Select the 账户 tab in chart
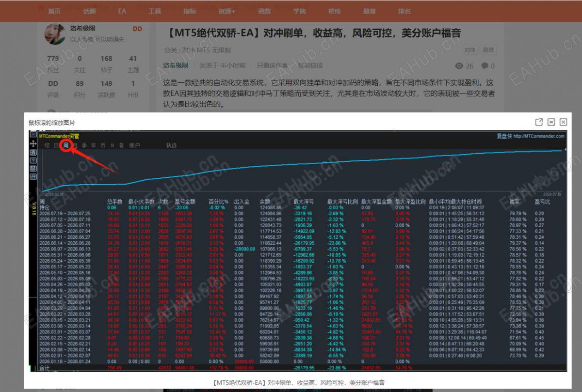 coord(135,145)
